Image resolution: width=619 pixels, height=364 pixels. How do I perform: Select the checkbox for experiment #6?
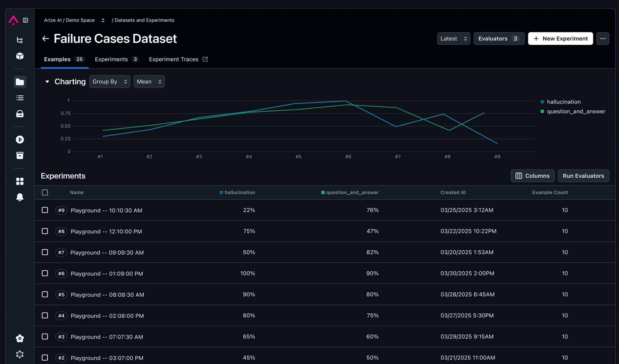(x=45, y=273)
